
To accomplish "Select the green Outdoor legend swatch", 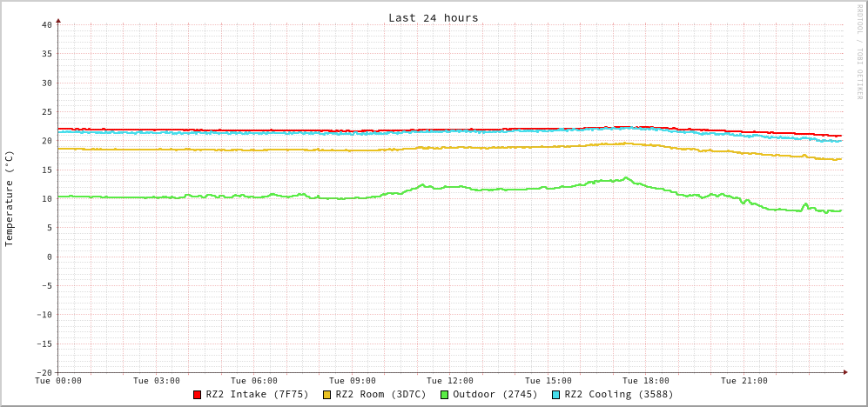I will pos(444,395).
